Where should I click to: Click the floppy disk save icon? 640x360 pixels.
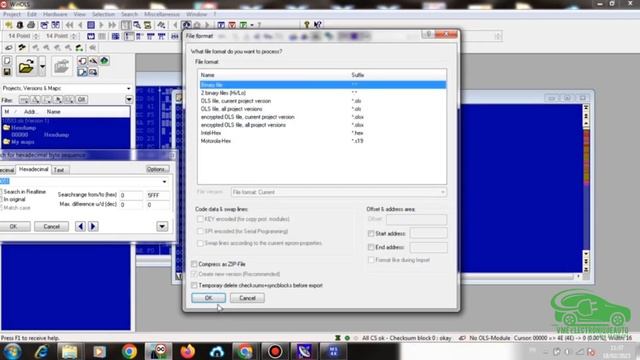7,72
